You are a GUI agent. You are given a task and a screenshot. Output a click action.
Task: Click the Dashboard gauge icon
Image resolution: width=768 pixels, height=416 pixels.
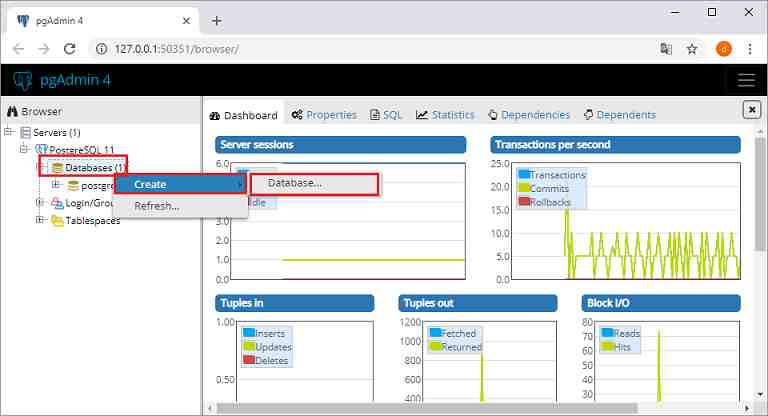tap(215, 116)
